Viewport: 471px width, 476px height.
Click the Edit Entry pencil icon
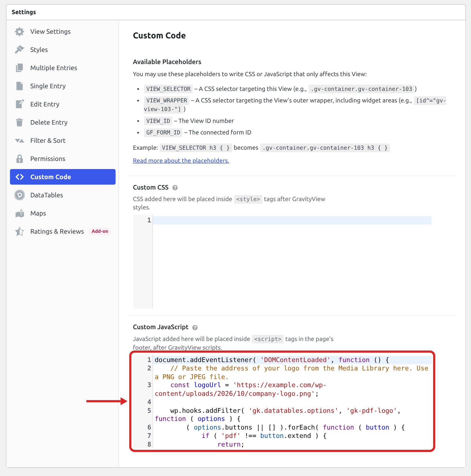click(19, 104)
